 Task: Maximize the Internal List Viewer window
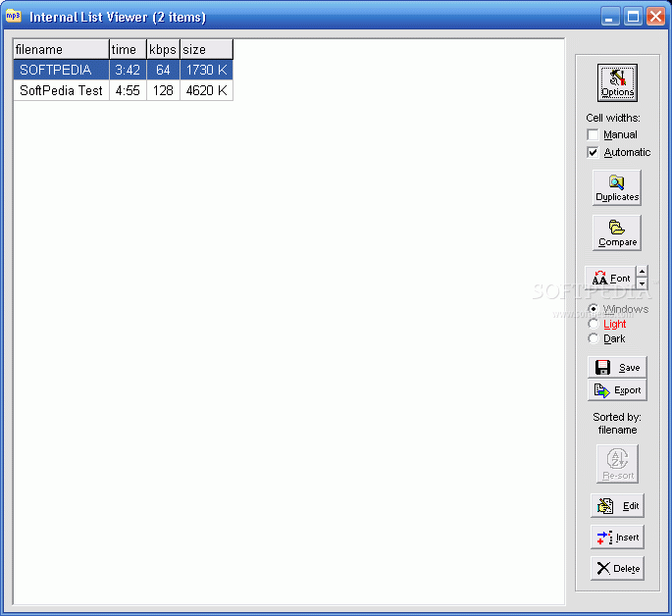[633, 17]
